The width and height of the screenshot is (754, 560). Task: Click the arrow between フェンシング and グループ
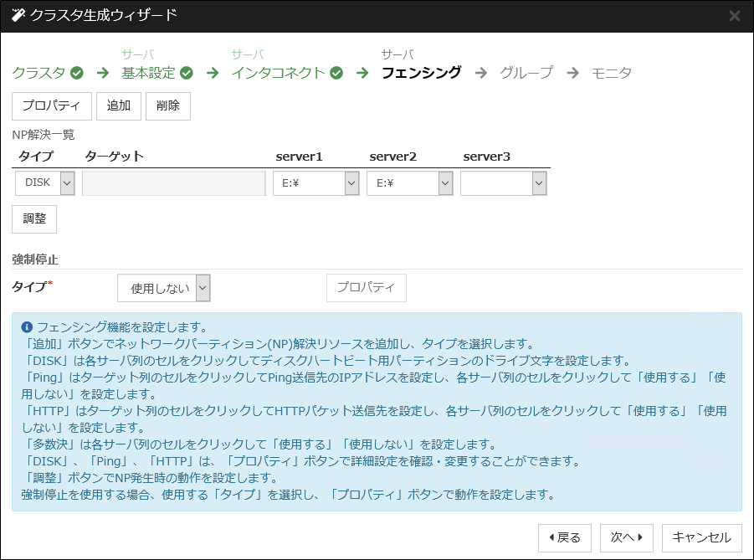pos(481,73)
